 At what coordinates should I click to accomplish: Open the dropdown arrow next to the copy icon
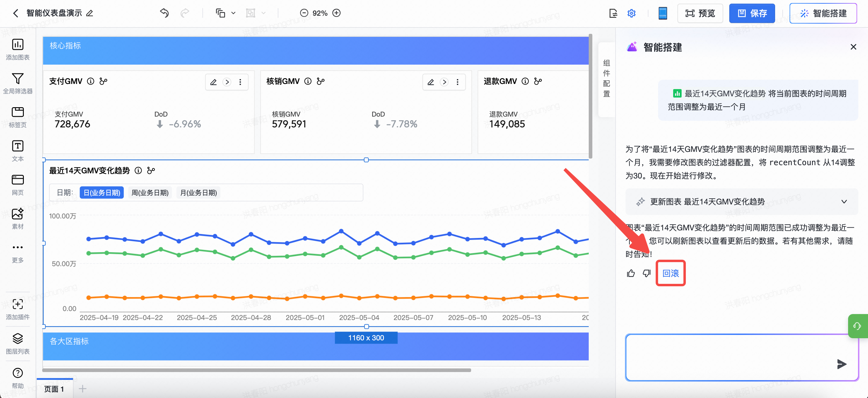click(233, 13)
